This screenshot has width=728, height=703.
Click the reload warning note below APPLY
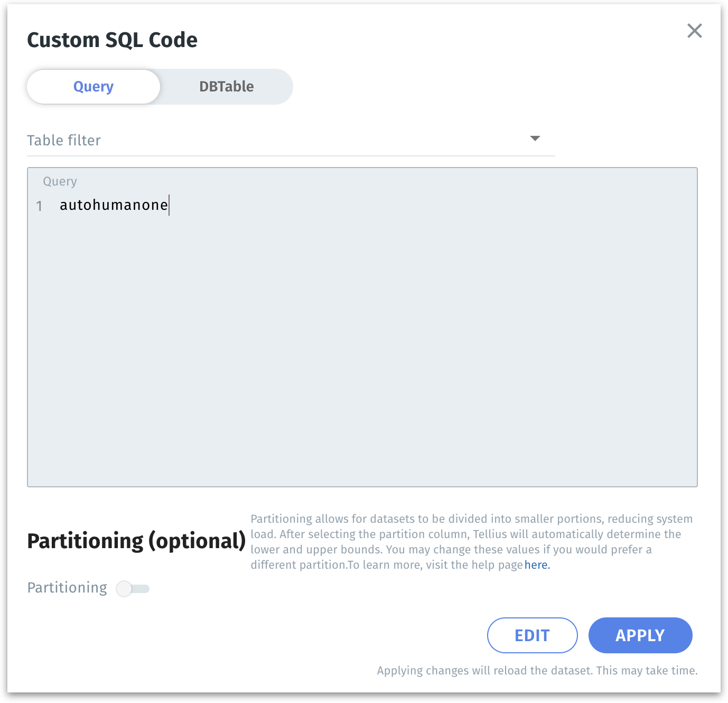[x=537, y=671]
